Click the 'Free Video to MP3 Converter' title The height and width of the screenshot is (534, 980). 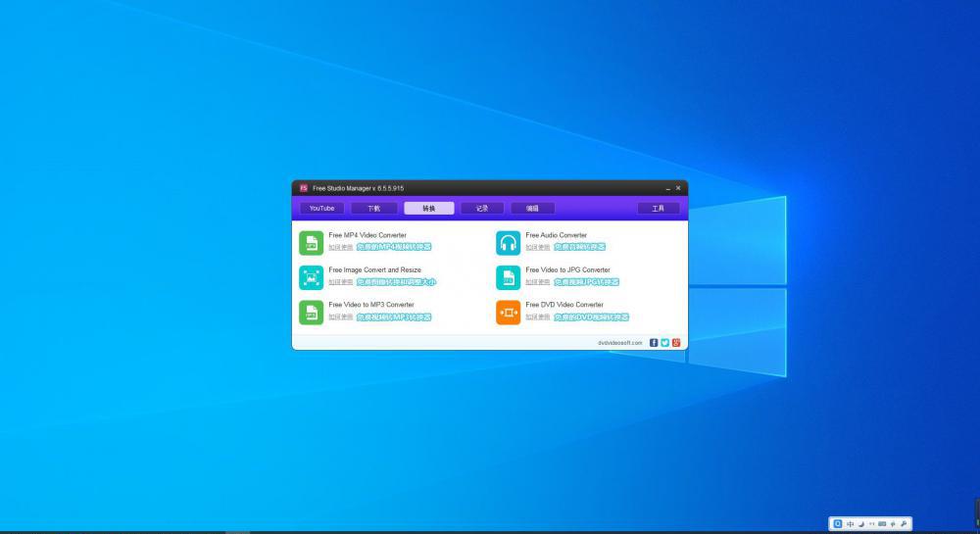[371, 306]
